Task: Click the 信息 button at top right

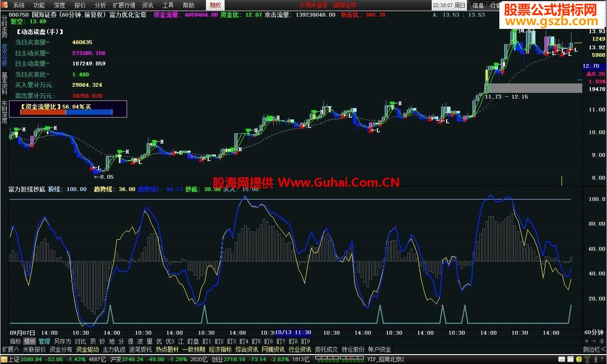Action: pos(478,5)
